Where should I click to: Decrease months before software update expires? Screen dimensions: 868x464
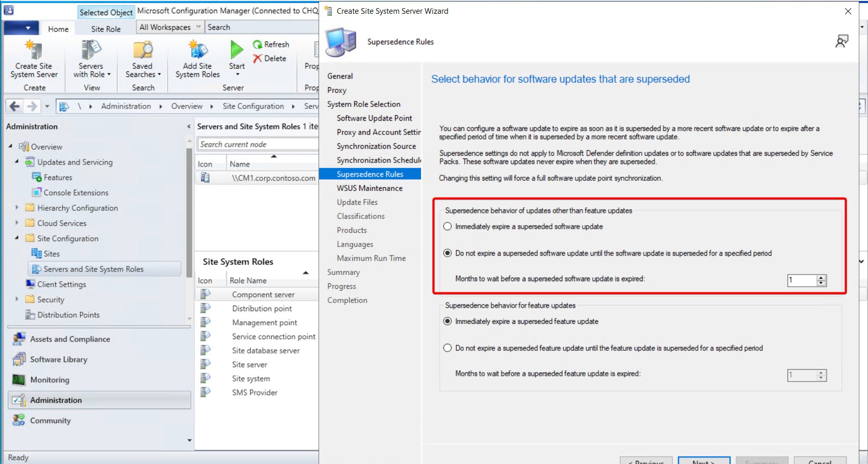tap(821, 283)
